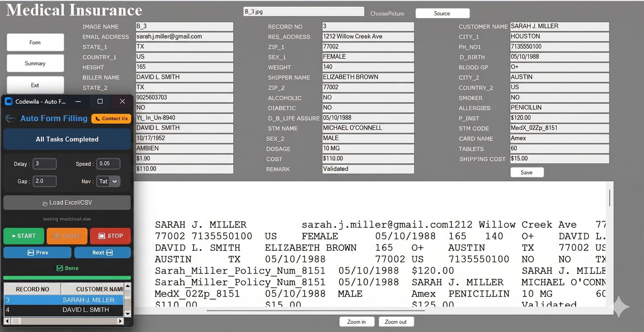Click the CITY_1 field with HOUSTON
Viewport: 644px width, 332px height.
(559, 37)
